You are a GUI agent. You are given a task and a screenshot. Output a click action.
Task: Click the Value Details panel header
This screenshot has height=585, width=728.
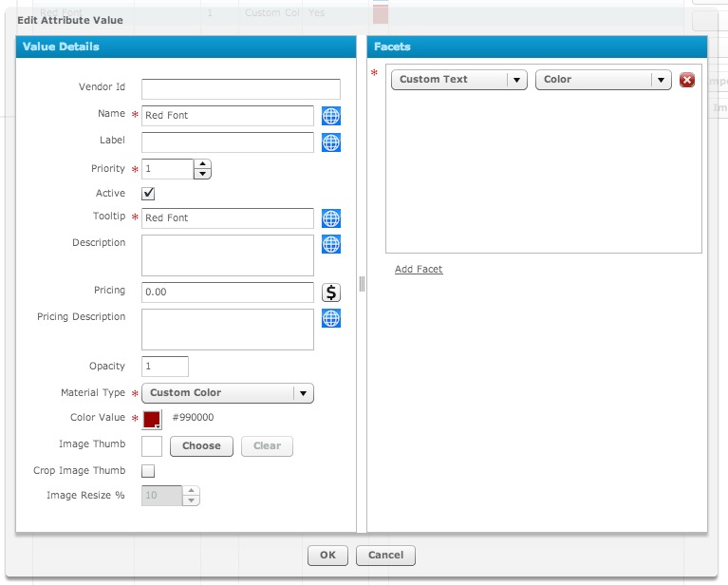coord(186,47)
